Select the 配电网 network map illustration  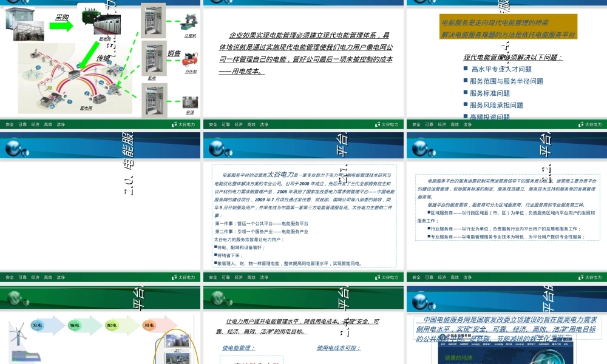coord(75,78)
